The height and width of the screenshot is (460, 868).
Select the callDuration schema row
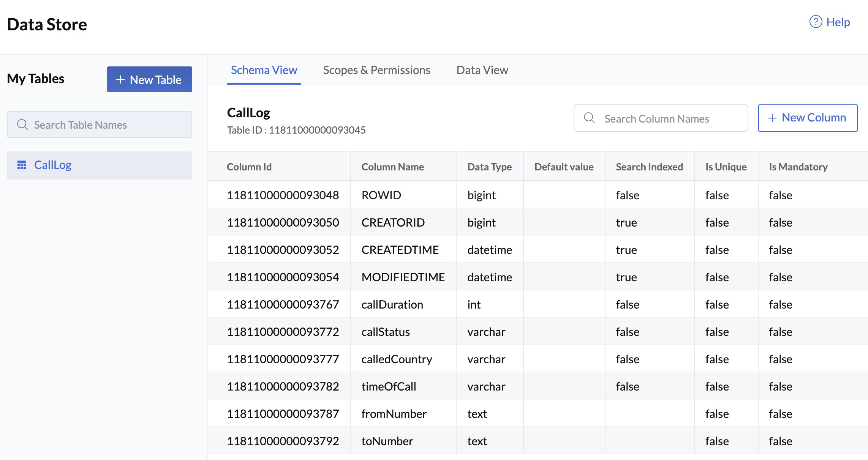(392, 304)
